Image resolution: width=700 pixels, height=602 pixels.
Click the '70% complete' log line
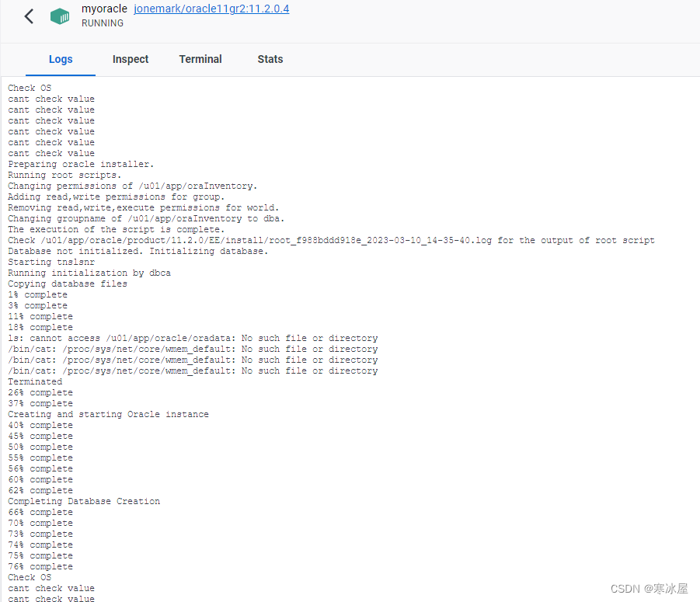[x=40, y=523]
